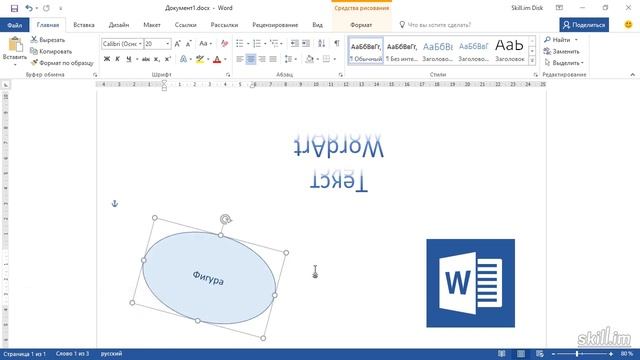The image size is (640, 360).
Task: Collapse the ribbon with the chevron
Action: (x=633, y=75)
